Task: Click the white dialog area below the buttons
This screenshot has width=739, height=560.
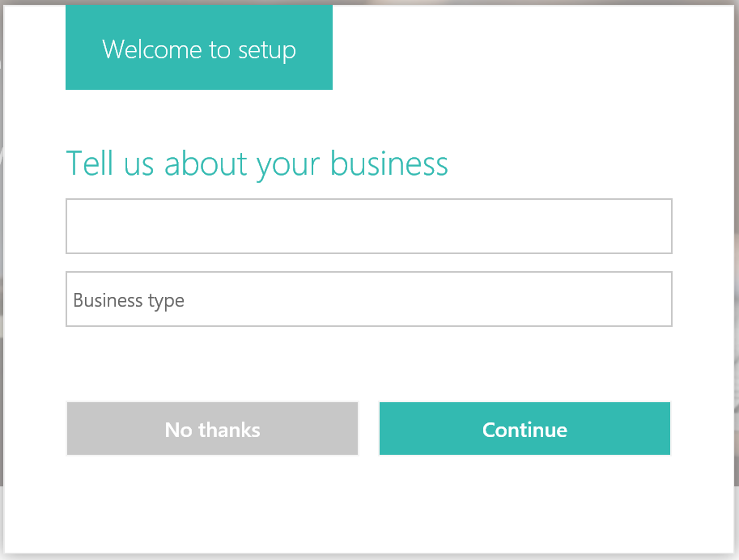Action: click(369, 502)
